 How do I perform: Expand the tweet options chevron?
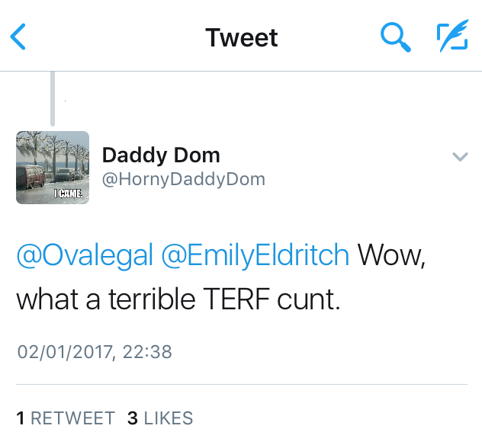coord(460,157)
